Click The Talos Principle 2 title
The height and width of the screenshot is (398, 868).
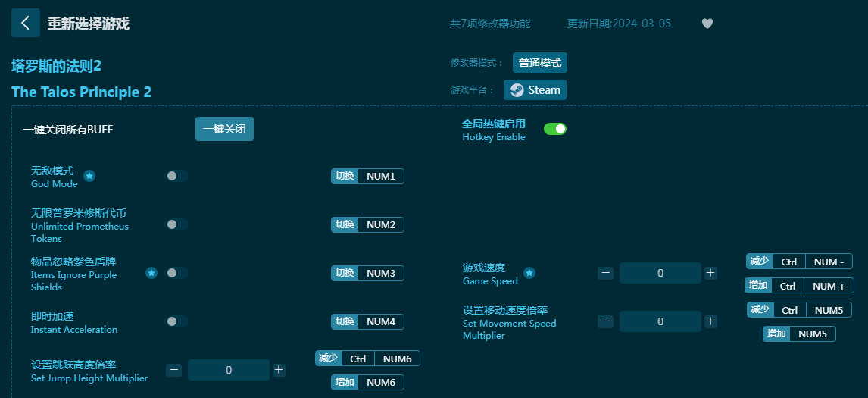point(81,92)
